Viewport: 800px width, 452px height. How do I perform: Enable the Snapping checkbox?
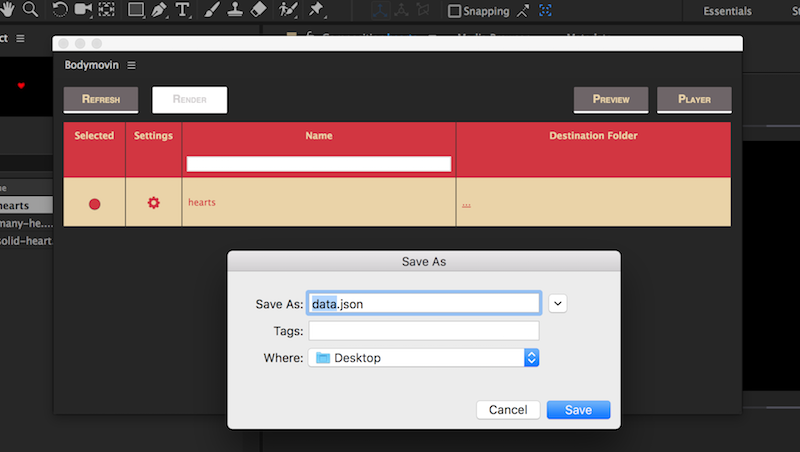click(454, 11)
